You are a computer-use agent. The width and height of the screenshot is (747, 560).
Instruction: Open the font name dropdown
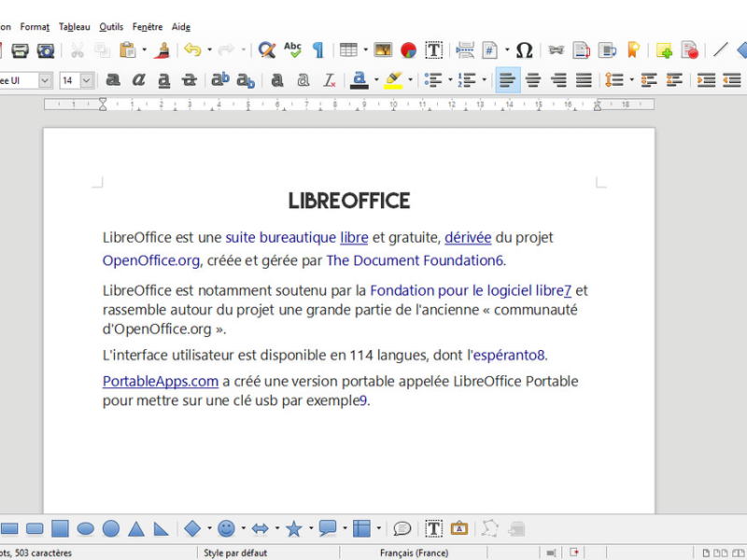pos(45,80)
